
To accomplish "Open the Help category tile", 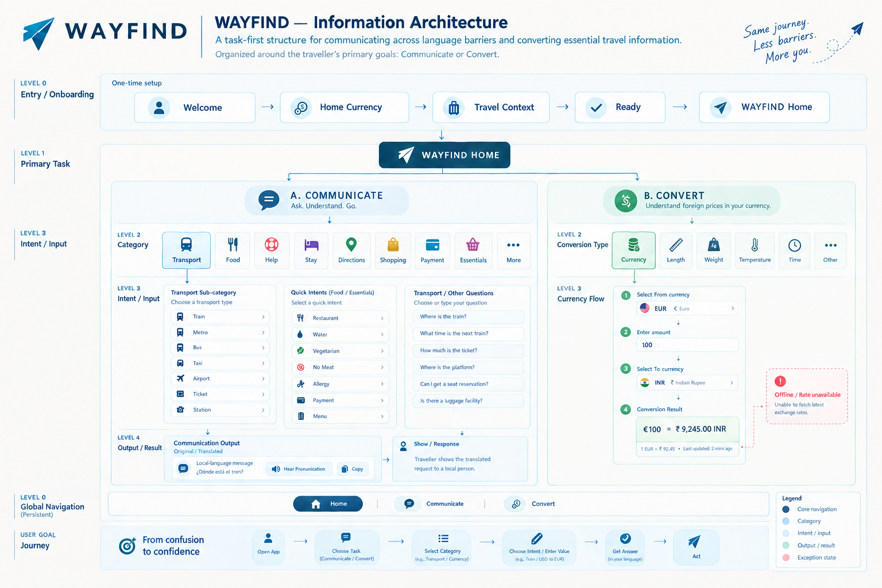I will (272, 250).
